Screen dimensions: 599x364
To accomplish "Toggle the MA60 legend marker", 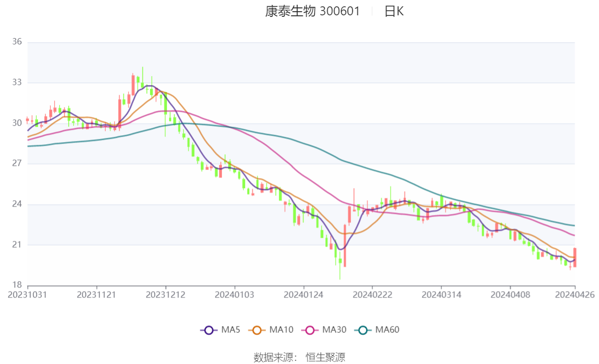I will point(363,330).
